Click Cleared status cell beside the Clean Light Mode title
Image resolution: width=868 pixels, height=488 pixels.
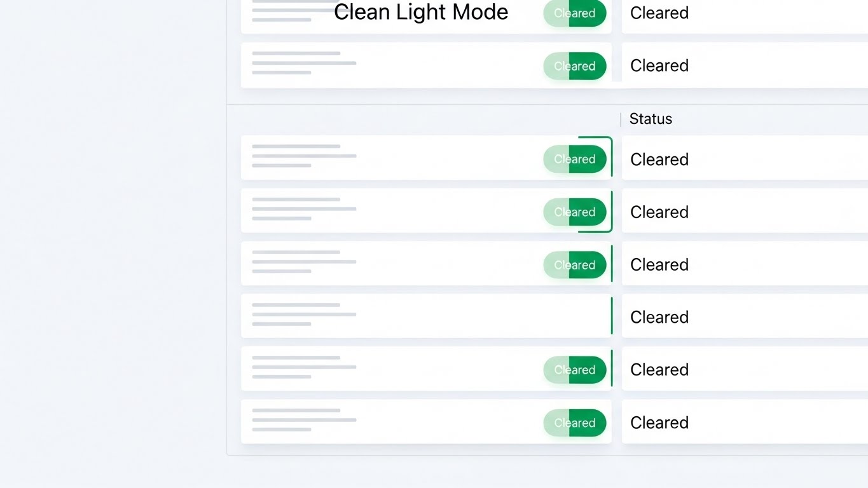pos(659,13)
